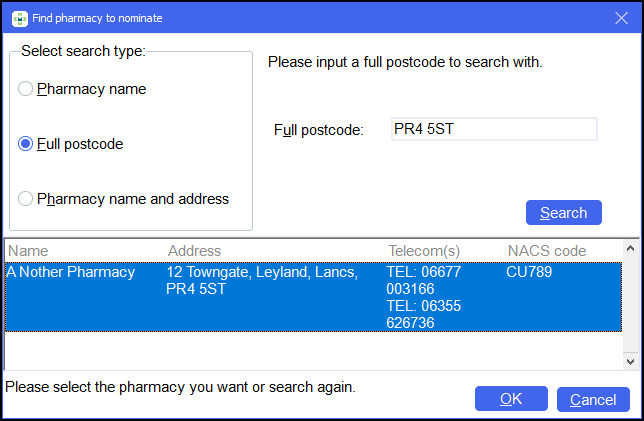Click the Telecom(s) column header

[x=424, y=251]
